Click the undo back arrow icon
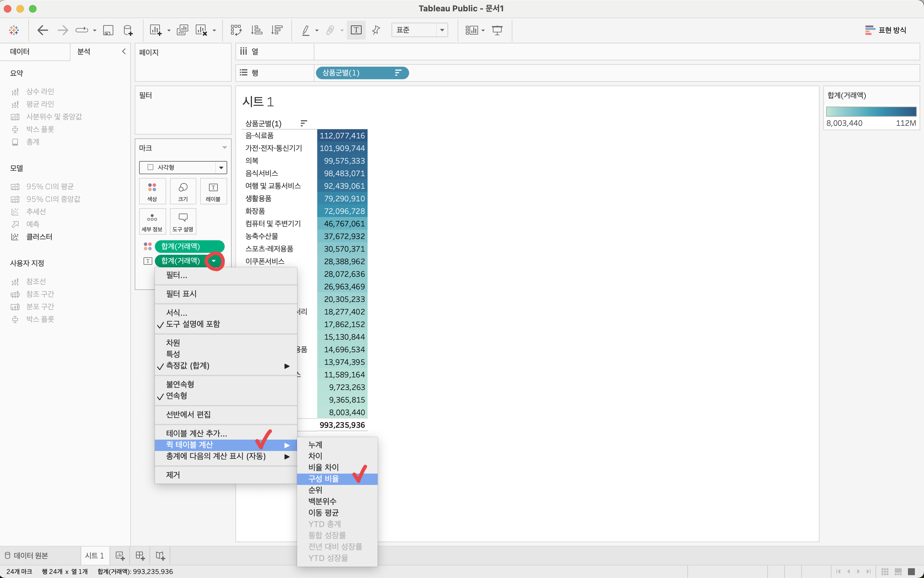Viewport: 924px width, 578px height. click(42, 30)
